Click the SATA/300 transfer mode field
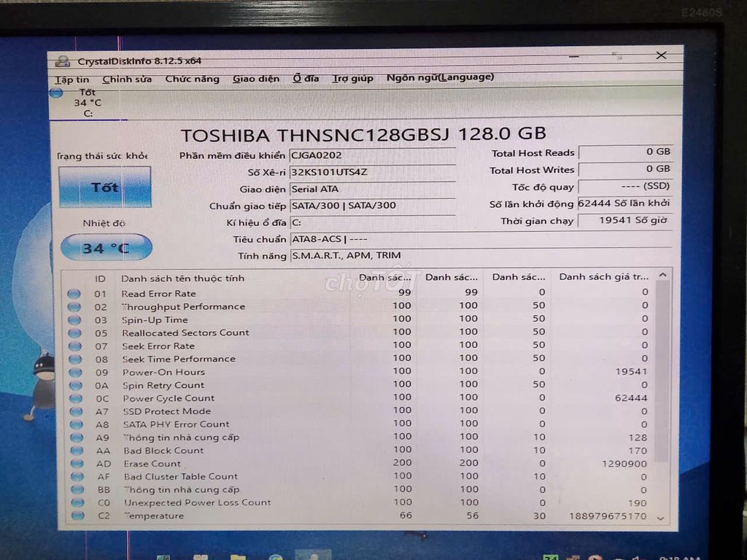Screen dimensions: 747x560 tap(373, 205)
